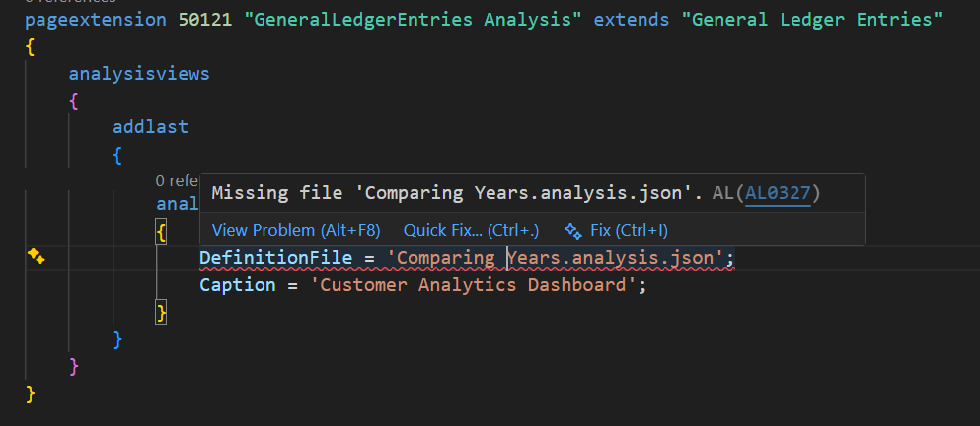Click the 'Comparing Years.analysis.json' string in code

[x=559, y=257]
